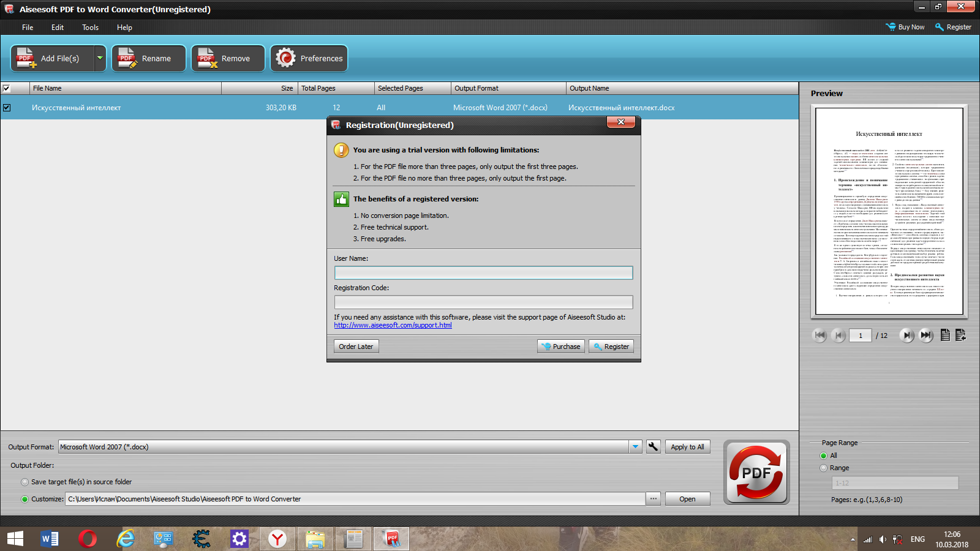Select the Customize output folder radio button
980x551 pixels.
tap(25, 499)
